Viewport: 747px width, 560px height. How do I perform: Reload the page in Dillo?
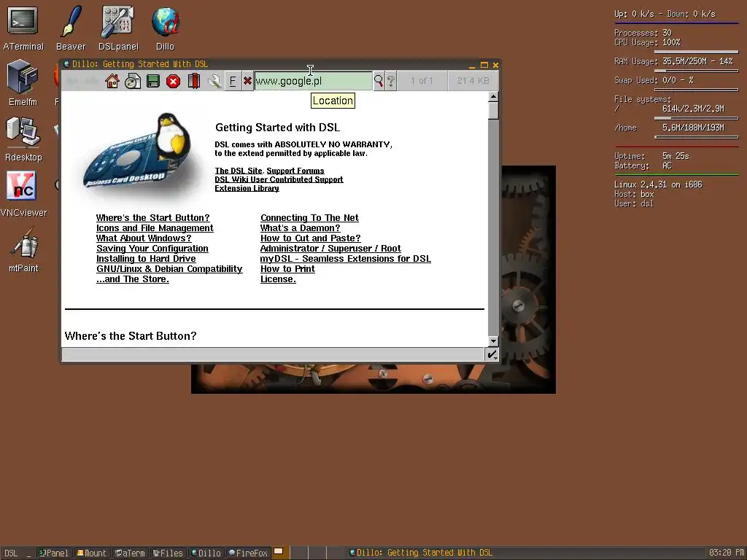(x=133, y=81)
